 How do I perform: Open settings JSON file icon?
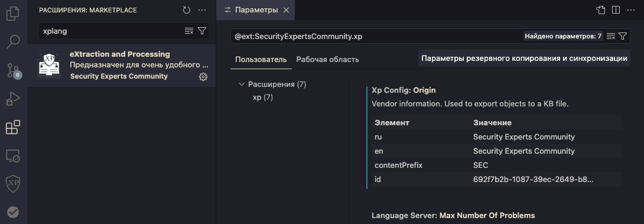coord(601,10)
